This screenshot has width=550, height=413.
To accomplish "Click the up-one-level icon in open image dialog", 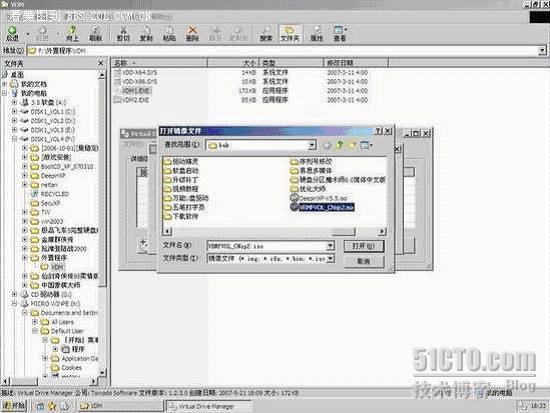I will tap(339, 145).
